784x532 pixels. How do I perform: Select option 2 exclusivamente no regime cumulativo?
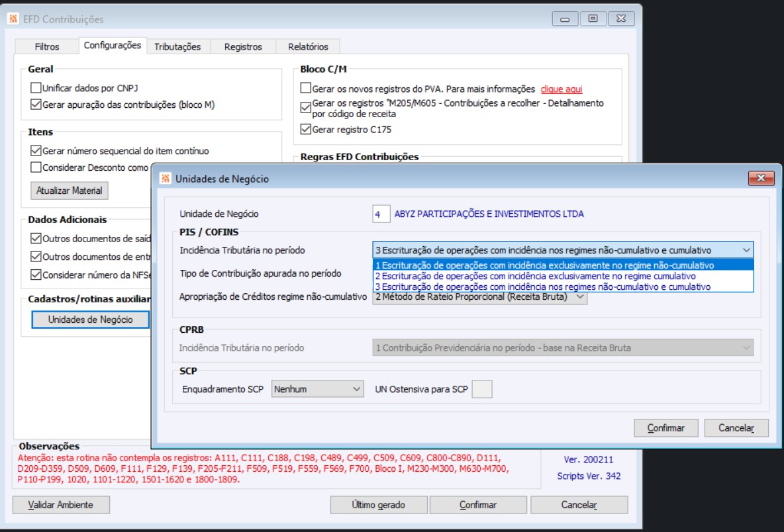[563, 276]
